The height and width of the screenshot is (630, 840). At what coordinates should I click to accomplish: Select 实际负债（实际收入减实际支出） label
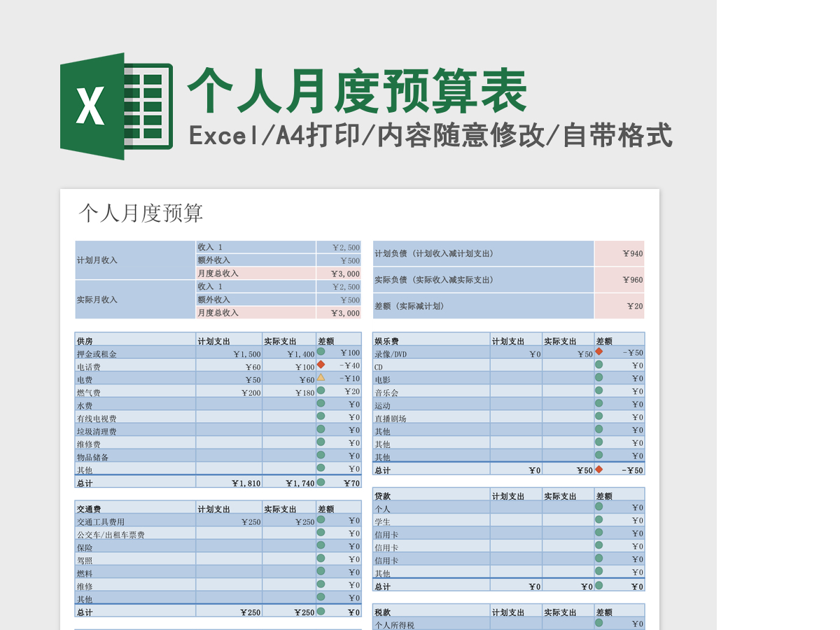click(x=483, y=280)
